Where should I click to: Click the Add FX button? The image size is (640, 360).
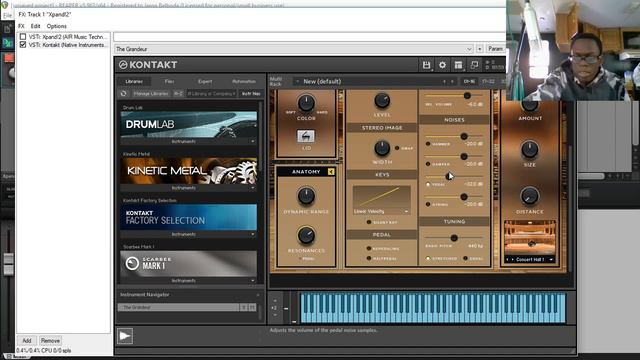click(27, 340)
